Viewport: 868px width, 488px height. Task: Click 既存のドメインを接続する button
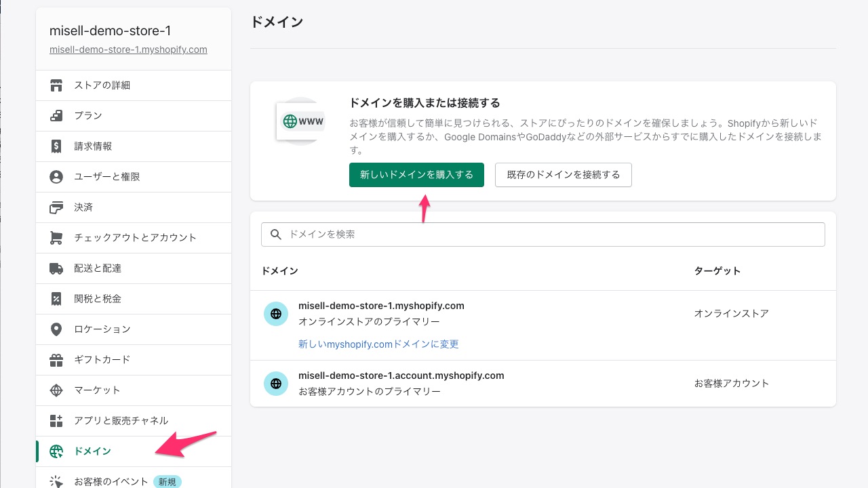tap(564, 175)
